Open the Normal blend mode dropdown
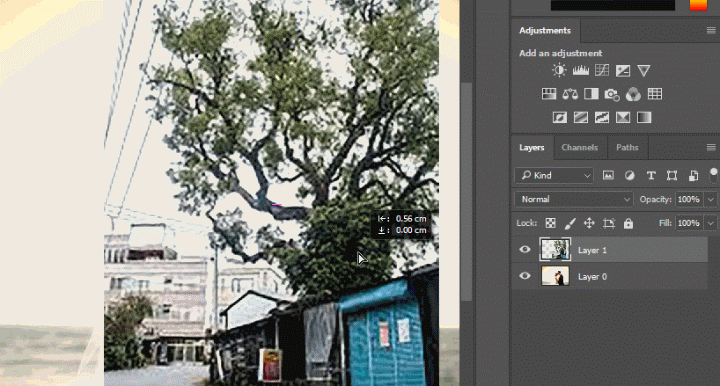The height and width of the screenshot is (386, 720). click(574, 199)
